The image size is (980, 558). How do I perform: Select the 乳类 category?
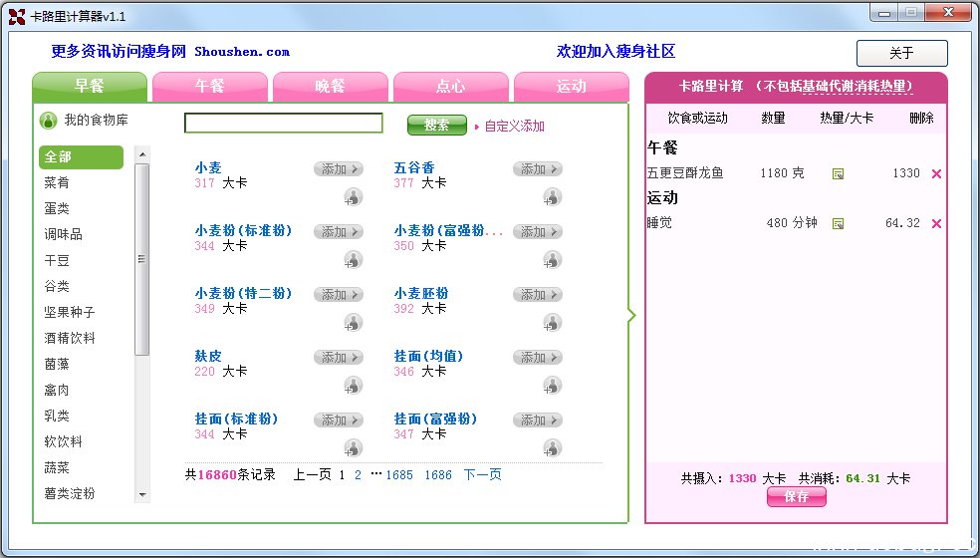pyautogui.click(x=57, y=416)
